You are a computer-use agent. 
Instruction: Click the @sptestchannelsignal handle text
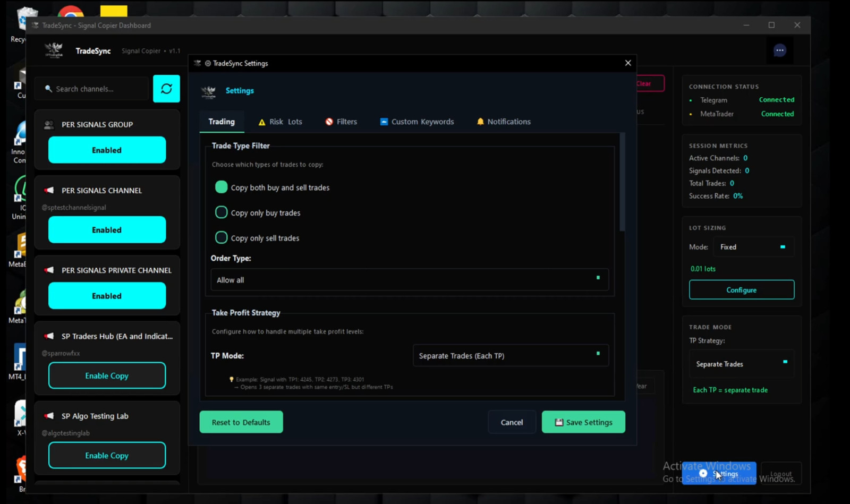[74, 208]
